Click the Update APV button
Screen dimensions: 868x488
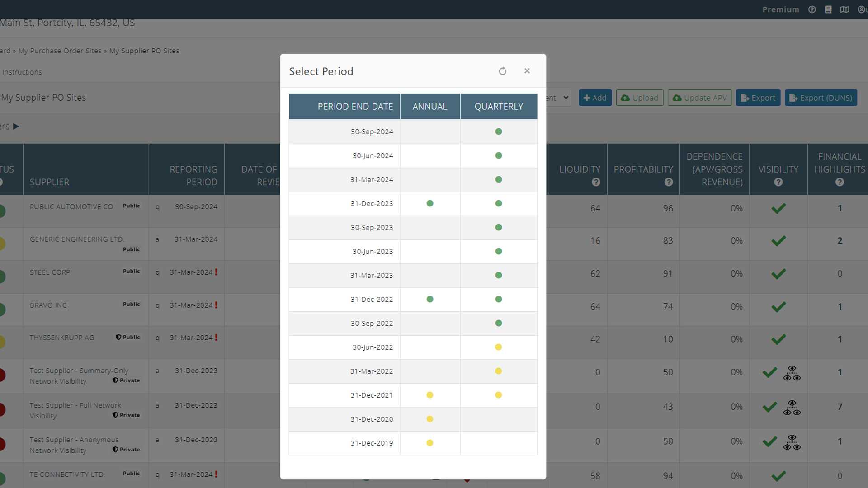tap(699, 98)
